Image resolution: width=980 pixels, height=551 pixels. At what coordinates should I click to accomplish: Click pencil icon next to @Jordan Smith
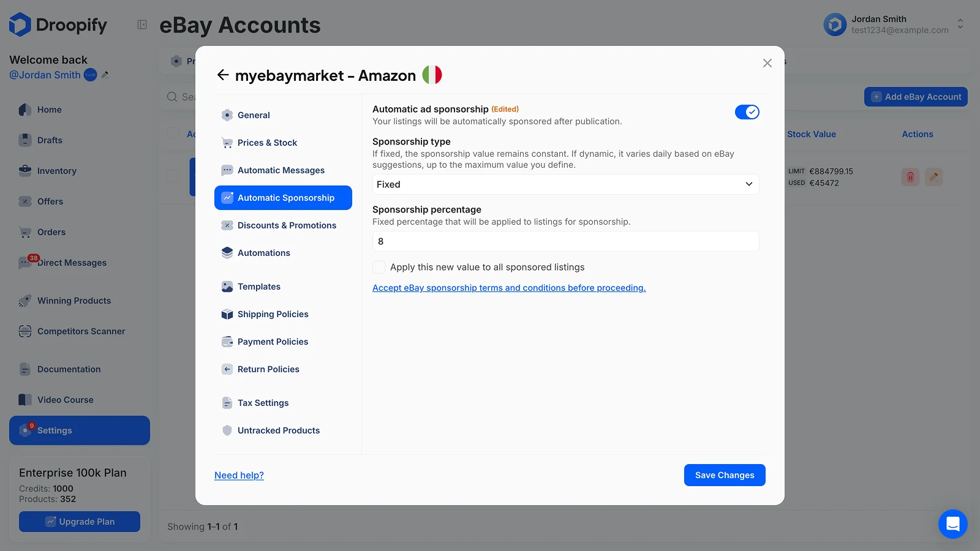[105, 75]
